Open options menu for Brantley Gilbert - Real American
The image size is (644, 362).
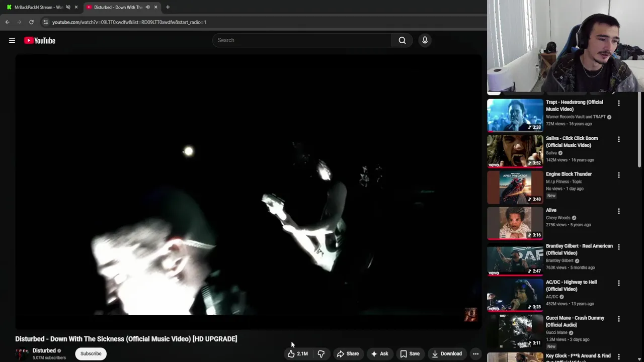click(x=619, y=247)
